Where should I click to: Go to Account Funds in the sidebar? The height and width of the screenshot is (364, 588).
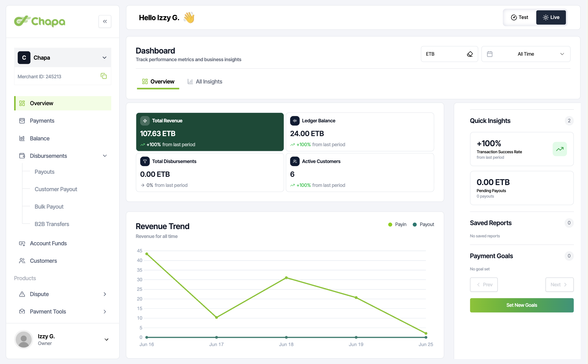click(x=62, y=243)
